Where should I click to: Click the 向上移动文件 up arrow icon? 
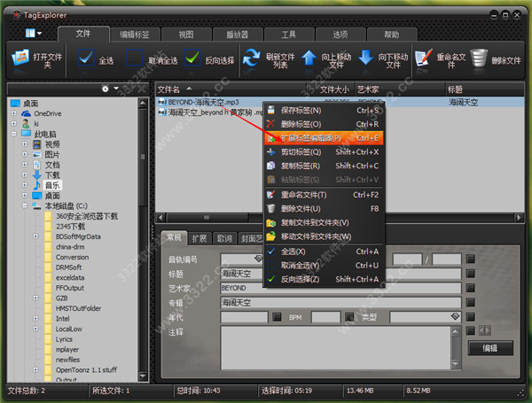coord(309,60)
